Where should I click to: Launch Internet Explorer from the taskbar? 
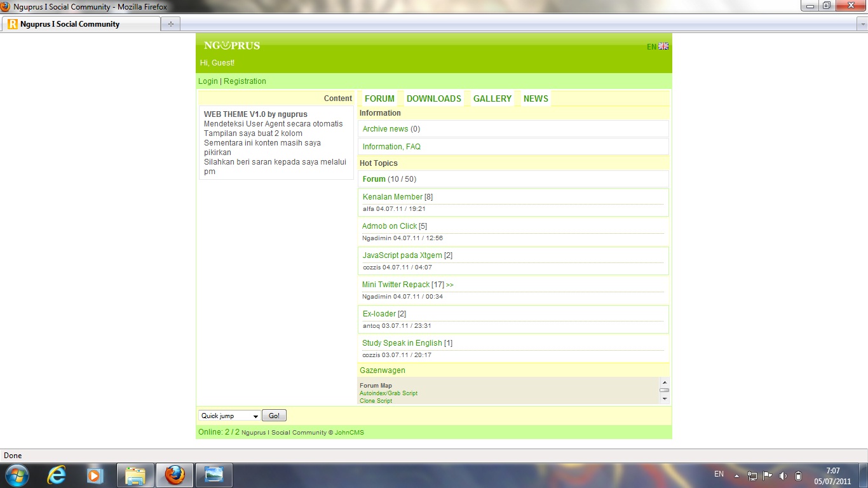click(57, 475)
